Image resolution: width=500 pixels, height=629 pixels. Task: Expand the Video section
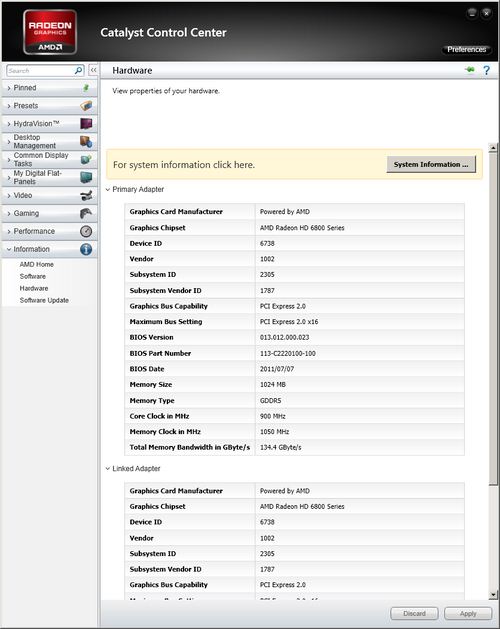[49, 195]
